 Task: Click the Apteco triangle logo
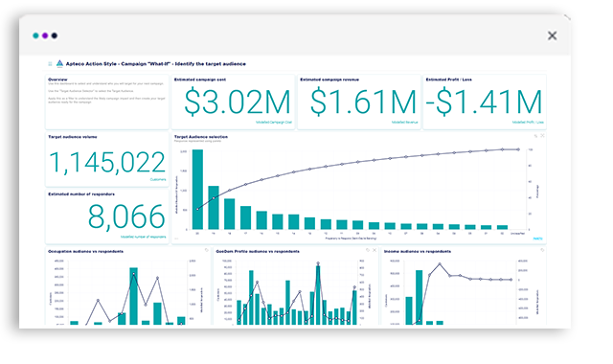(59, 63)
